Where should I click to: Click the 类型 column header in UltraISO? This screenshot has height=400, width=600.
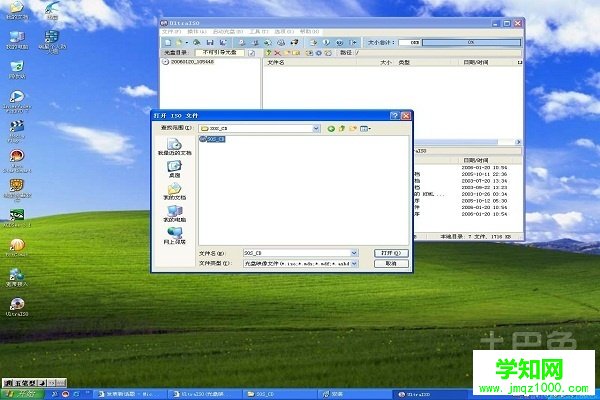pos(404,62)
